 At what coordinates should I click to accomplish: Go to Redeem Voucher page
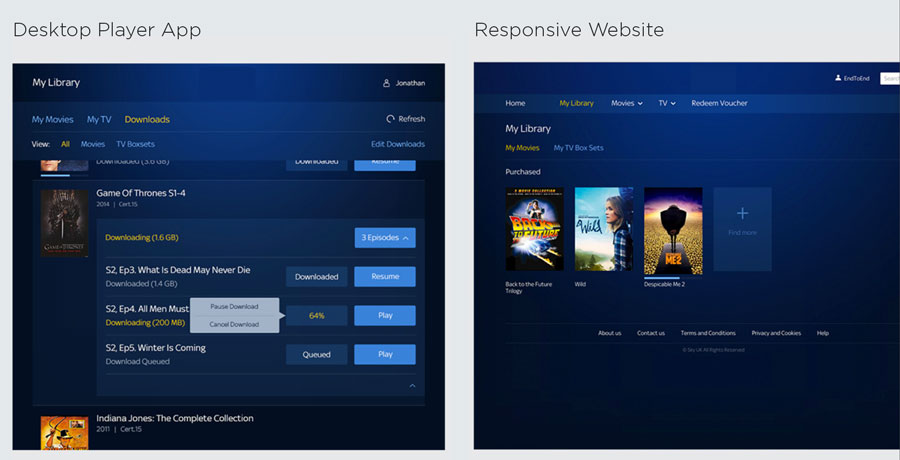(719, 103)
